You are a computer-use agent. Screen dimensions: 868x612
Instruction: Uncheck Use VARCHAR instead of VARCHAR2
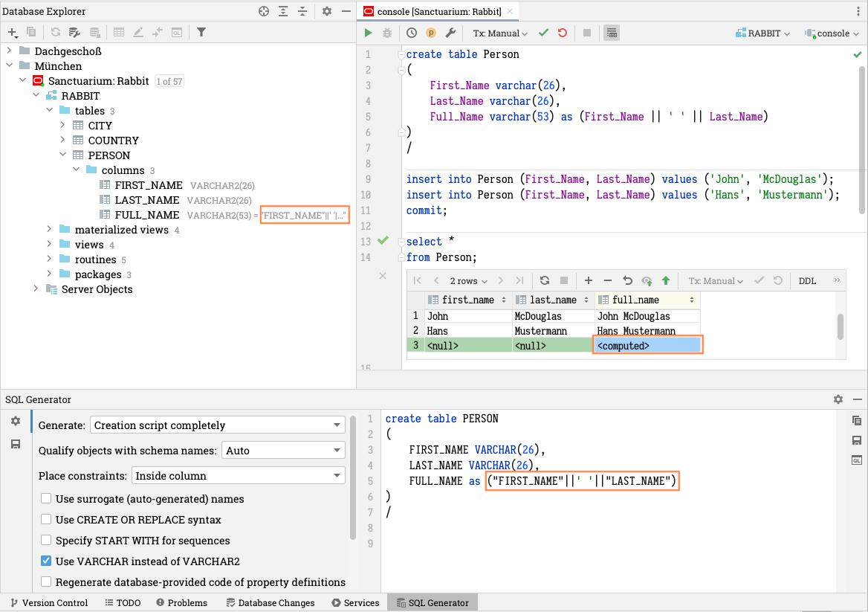click(x=46, y=561)
